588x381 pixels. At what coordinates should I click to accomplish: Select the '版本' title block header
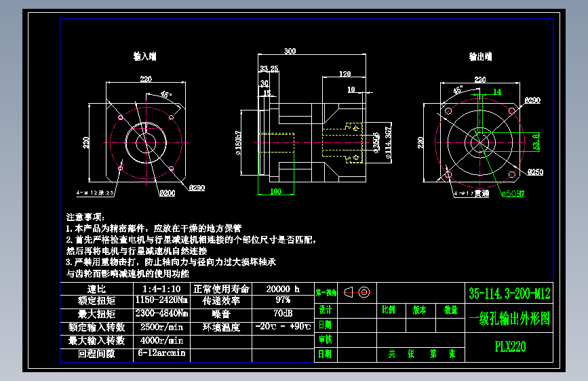click(420, 310)
